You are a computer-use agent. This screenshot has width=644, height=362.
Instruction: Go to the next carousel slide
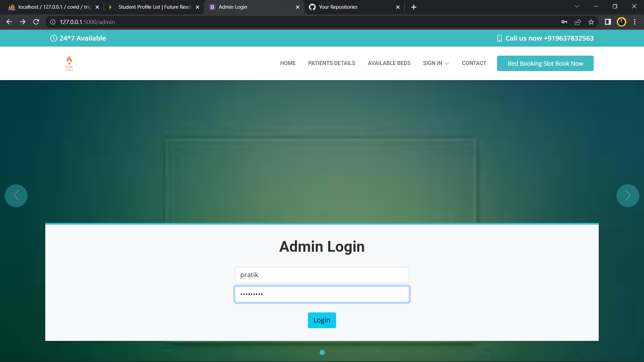628,196
